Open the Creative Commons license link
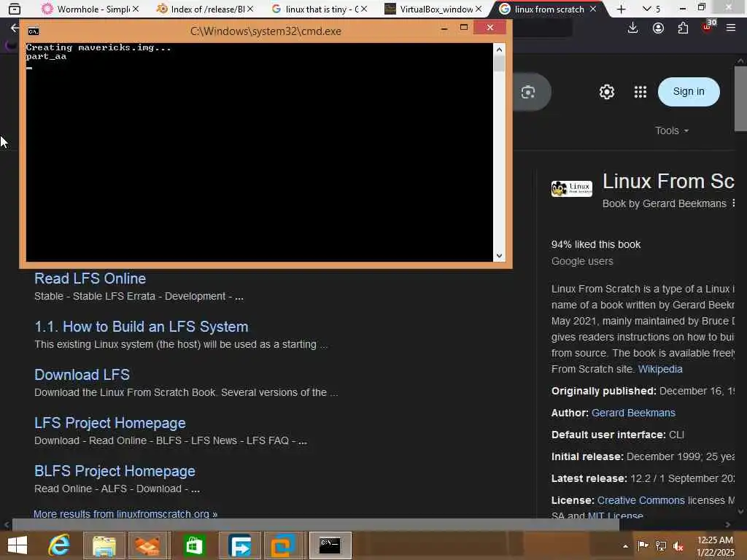The height and width of the screenshot is (560, 747). click(x=640, y=500)
